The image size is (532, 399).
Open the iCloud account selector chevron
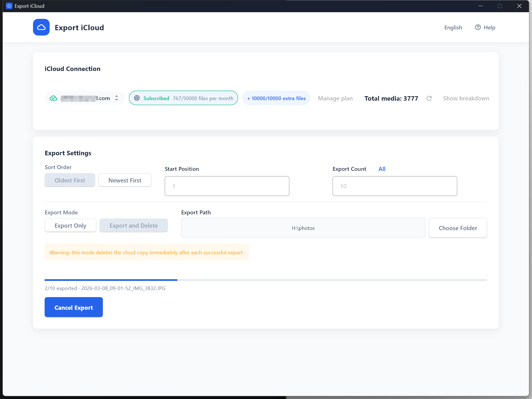pos(116,98)
